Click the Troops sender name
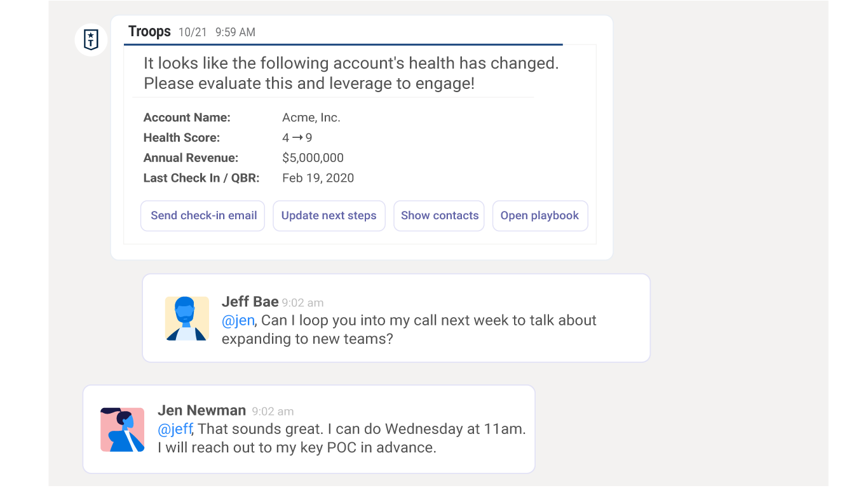Viewport: 868px width, 488px height. pyautogui.click(x=149, y=32)
